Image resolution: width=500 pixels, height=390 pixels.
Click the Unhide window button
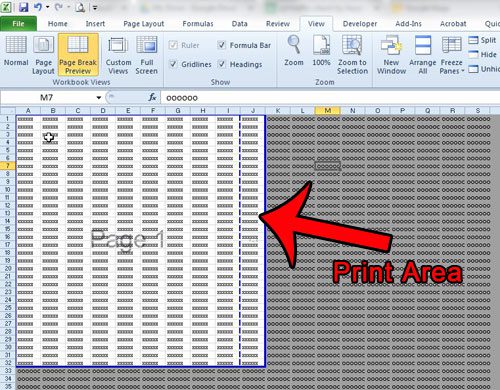coord(484,69)
